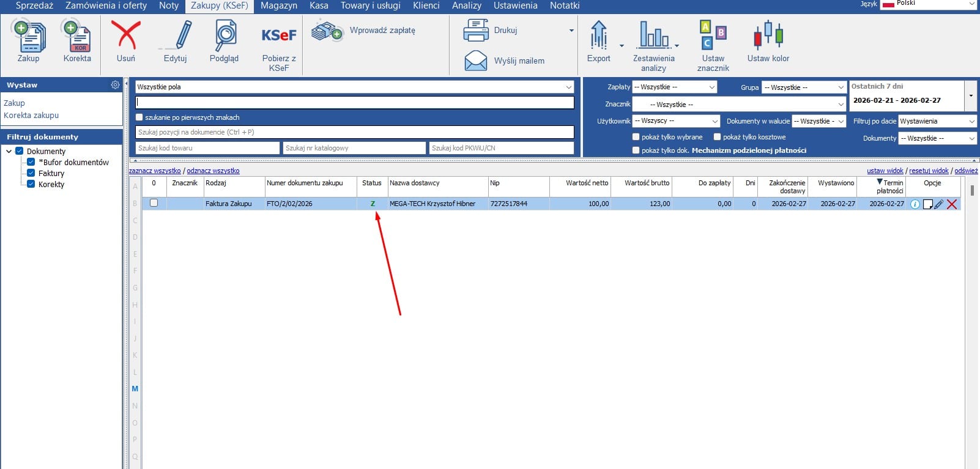Open the Zapłaty filter dropdown
The image size is (980, 469).
point(674,87)
